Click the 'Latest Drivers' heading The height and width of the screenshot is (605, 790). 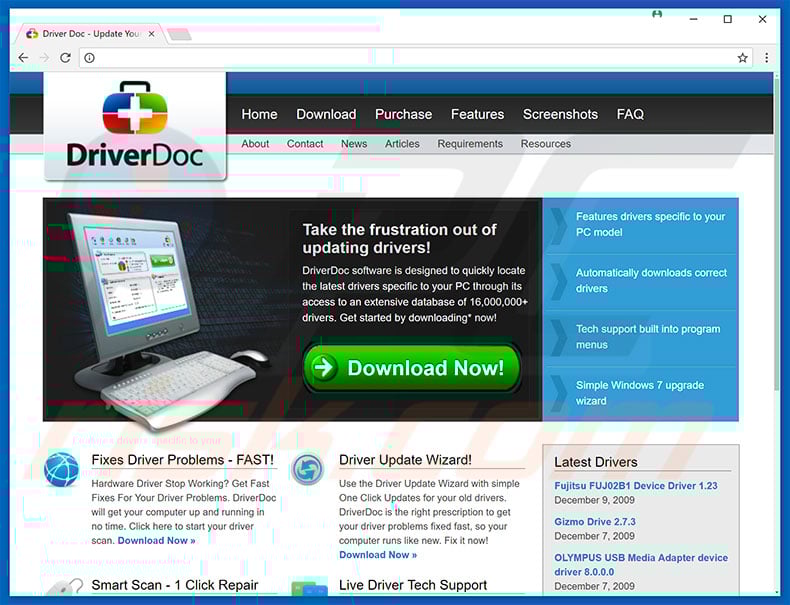pyautogui.click(x=596, y=462)
